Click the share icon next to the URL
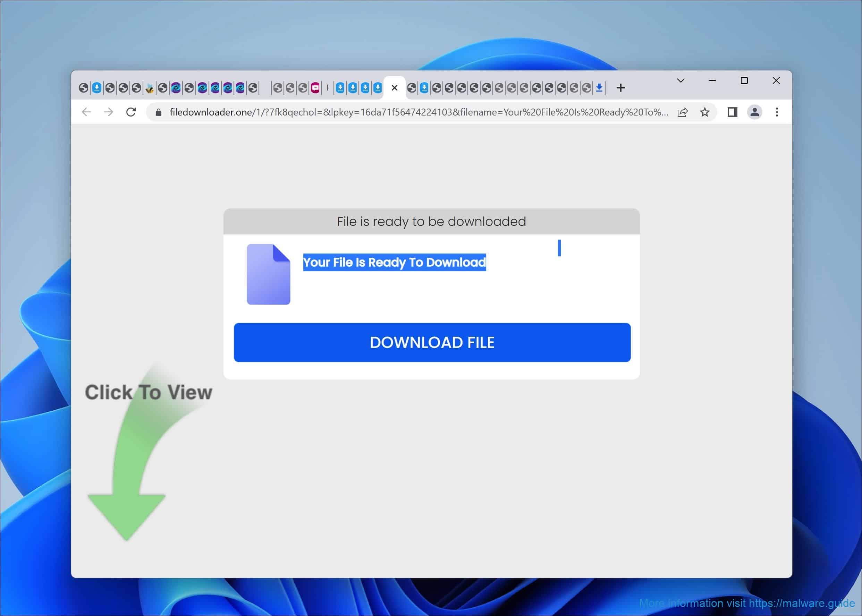Viewport: 862px width, 616px height. tap(682, 112)
